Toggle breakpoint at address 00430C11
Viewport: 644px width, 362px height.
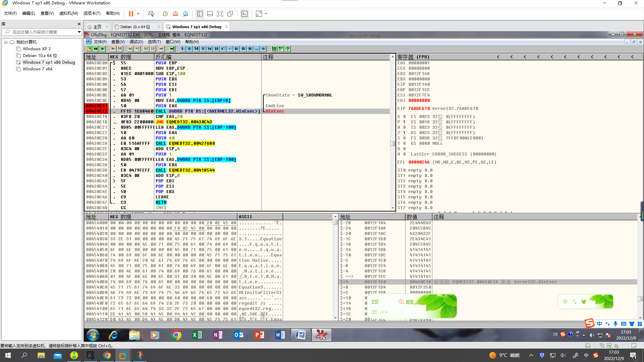pyautogui.click(x=97, y=106)
